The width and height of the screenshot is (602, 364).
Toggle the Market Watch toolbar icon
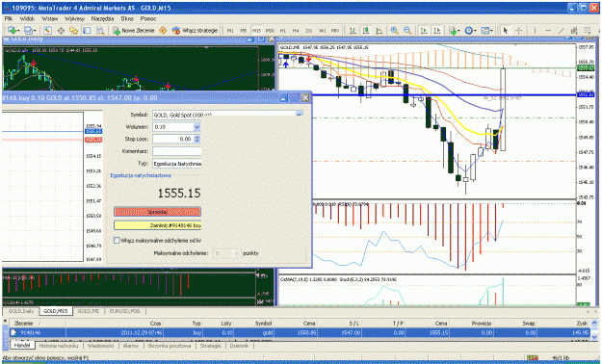click(47, 31)
